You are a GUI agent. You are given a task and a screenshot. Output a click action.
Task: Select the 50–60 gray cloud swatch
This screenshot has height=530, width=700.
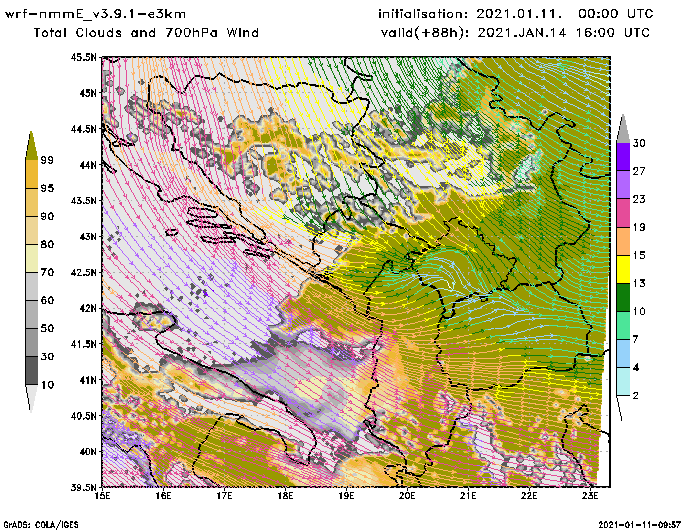31,314
